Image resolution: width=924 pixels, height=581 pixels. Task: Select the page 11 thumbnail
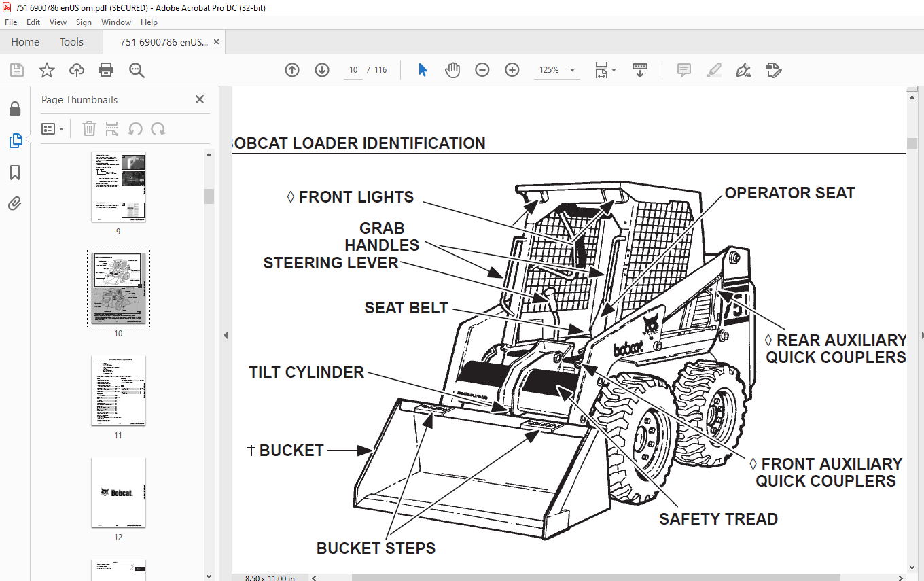coord(118,391)
